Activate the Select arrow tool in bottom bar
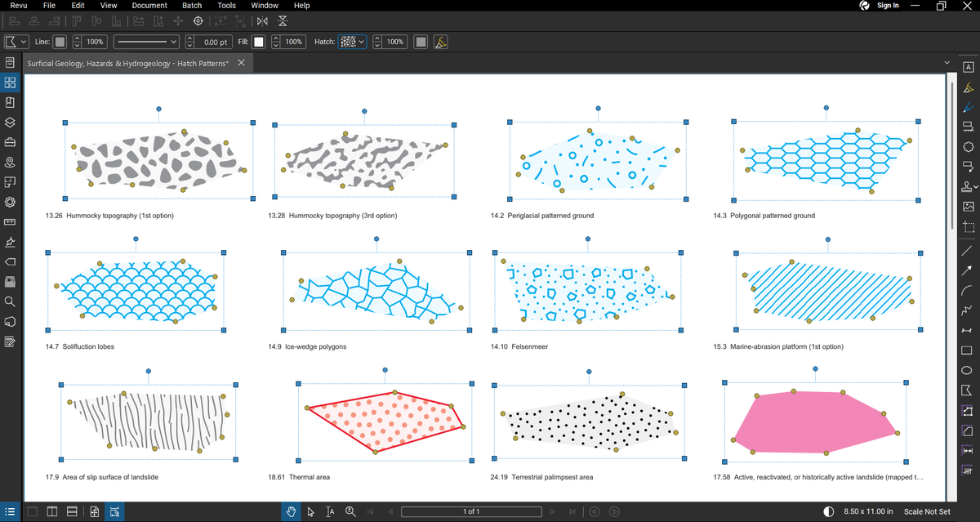The width and height of the screenshot is (980, 522). [310, 511]
